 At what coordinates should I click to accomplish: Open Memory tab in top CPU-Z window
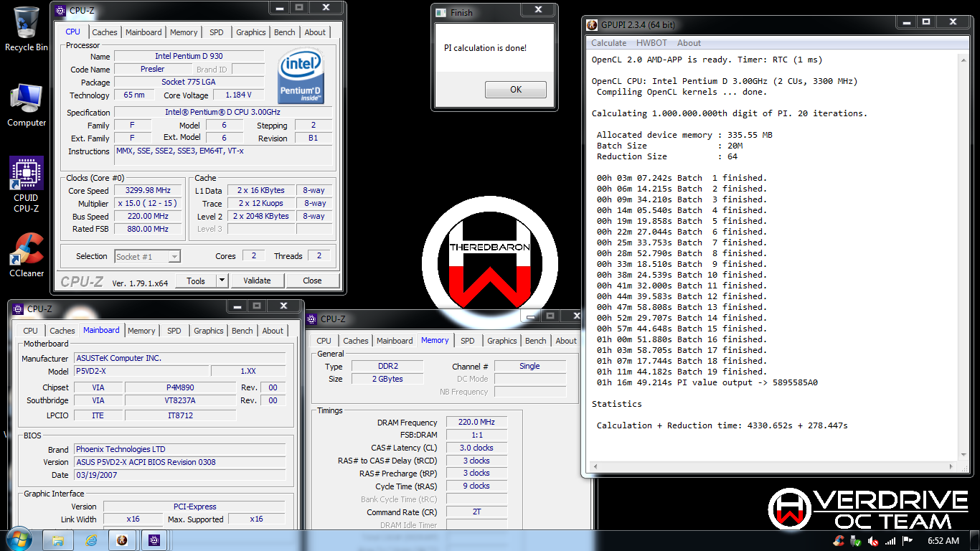point(184,32)
